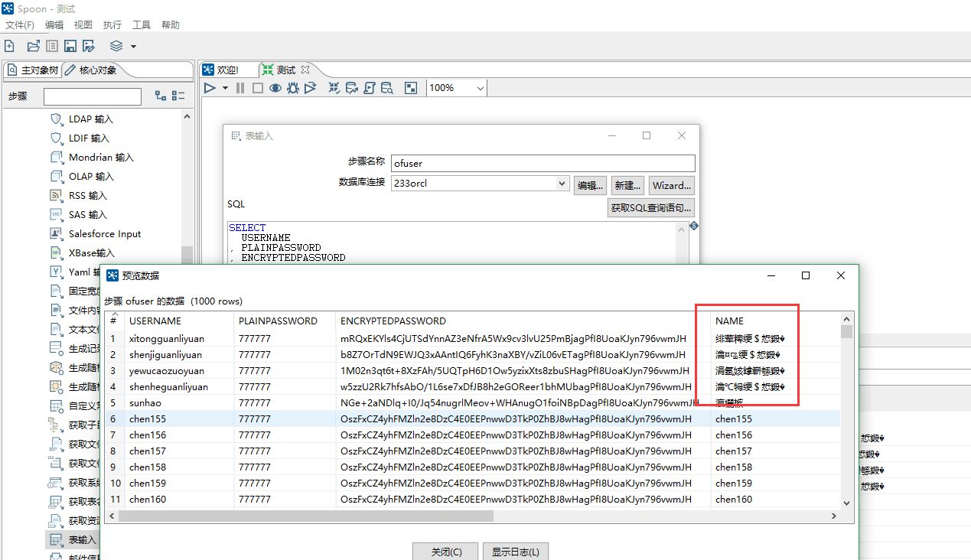Open the 编辑 menu
The image size is (971, 560).
(54, 25)
